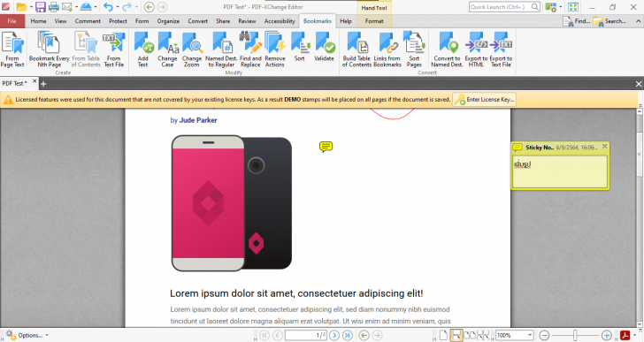This screenshot has height=342, width=644.
Task: Zoom out with the minus button
Action: 544,336
